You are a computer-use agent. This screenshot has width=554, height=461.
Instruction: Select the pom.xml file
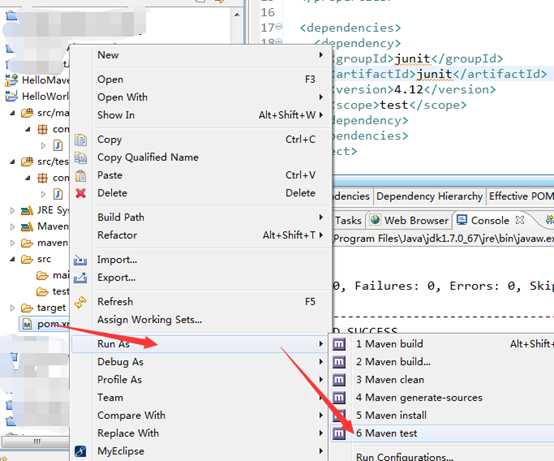[46, 324]
